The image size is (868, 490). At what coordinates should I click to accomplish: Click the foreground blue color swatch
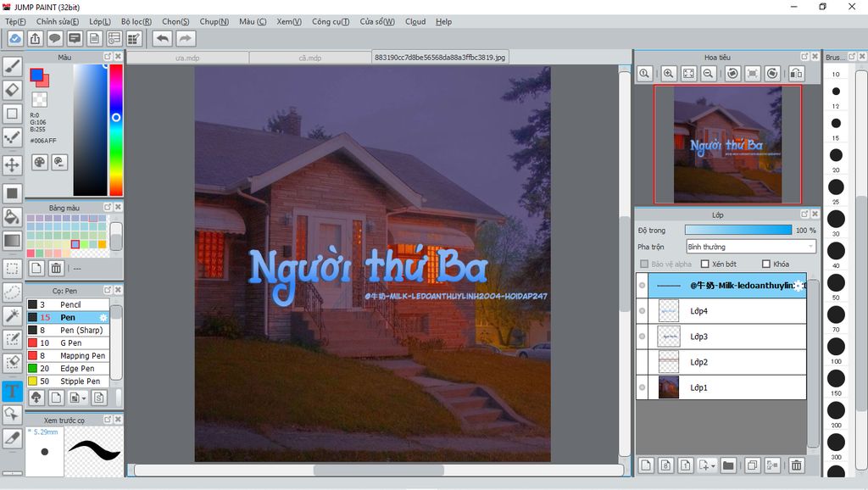(36, 75)
